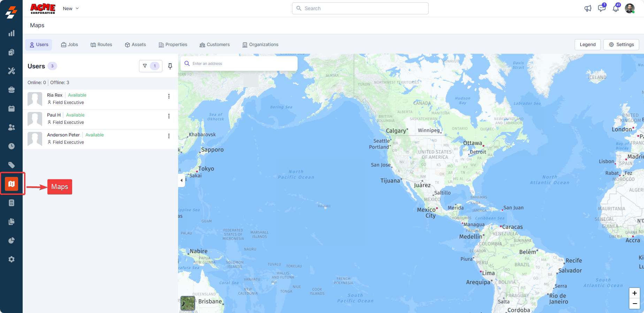This screenshot has width=644, height=313.
Task: Open the price tag sidebar icon
Action: pyautogui.click(x=11, y=165)
